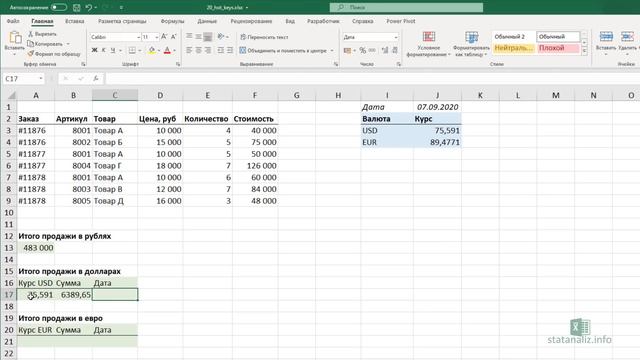Click the Paste (Вставить) clipboard icon
The height and width of the screenshot is (360, 640).
[15, 38]
